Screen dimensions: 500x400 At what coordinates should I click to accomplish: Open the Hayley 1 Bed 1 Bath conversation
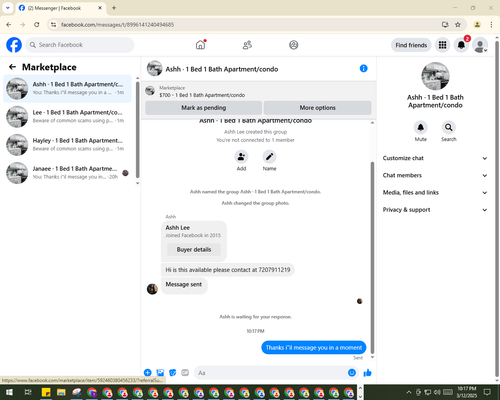tap(68, 145)
